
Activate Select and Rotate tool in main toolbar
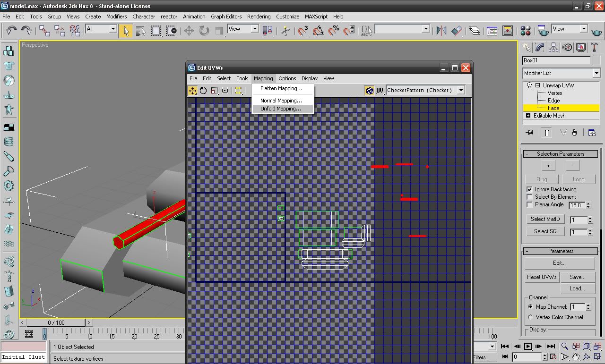(204, 31)
